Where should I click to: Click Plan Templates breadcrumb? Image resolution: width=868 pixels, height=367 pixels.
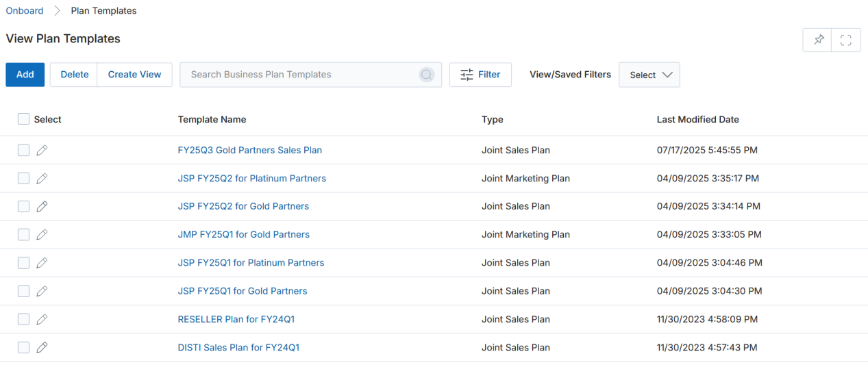[103, 10]
